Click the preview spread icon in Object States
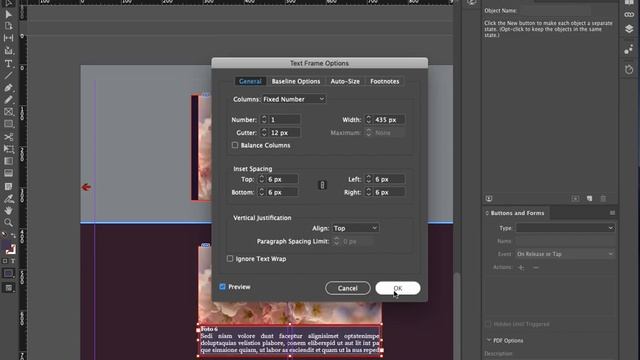 (489, 199)
